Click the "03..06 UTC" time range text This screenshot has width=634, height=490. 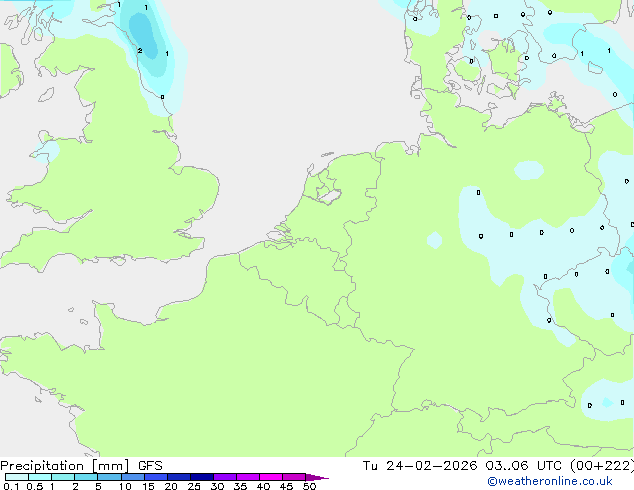[x=523, y=466]
